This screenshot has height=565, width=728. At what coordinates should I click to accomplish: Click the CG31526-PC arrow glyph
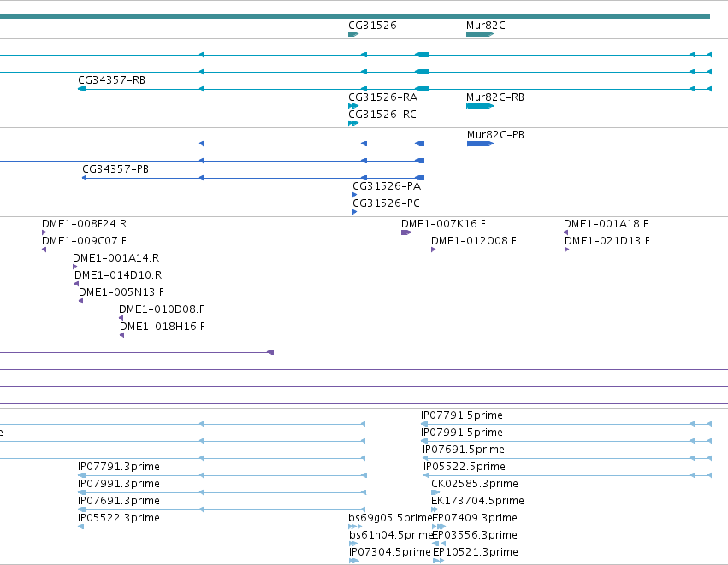pyautogui.click(x=355, y=213)
